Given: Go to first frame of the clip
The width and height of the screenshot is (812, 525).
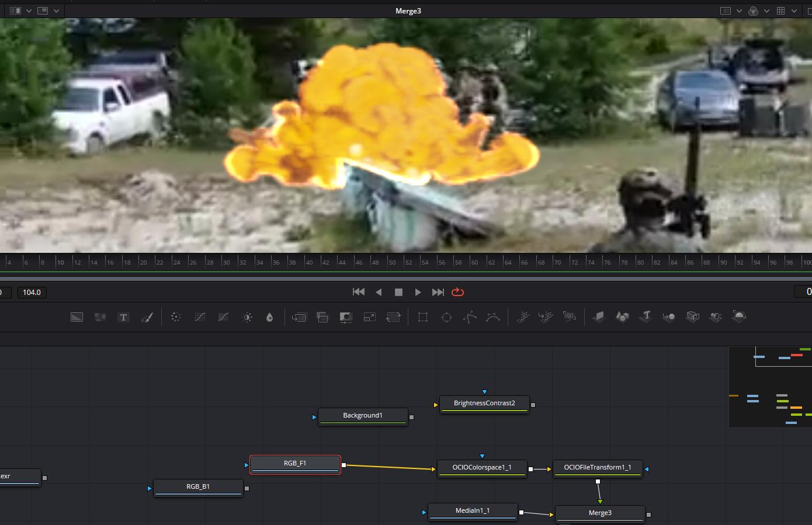Looking at the screenshot, I should click(359, 292).
